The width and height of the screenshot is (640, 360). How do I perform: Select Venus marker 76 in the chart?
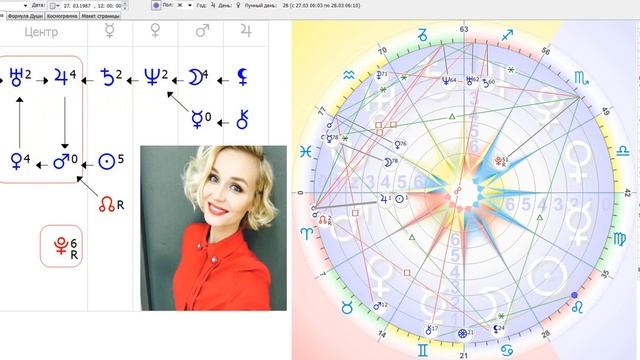[400, 144]
